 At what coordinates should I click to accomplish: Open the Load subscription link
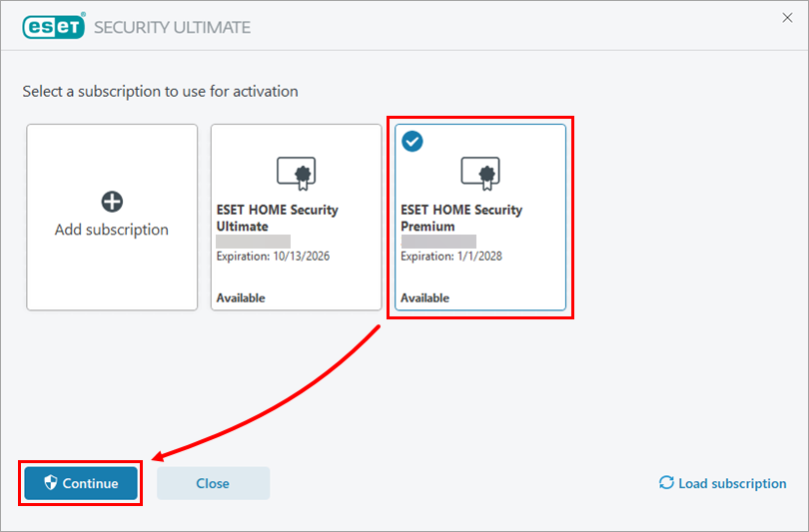[x=732, y=483]
